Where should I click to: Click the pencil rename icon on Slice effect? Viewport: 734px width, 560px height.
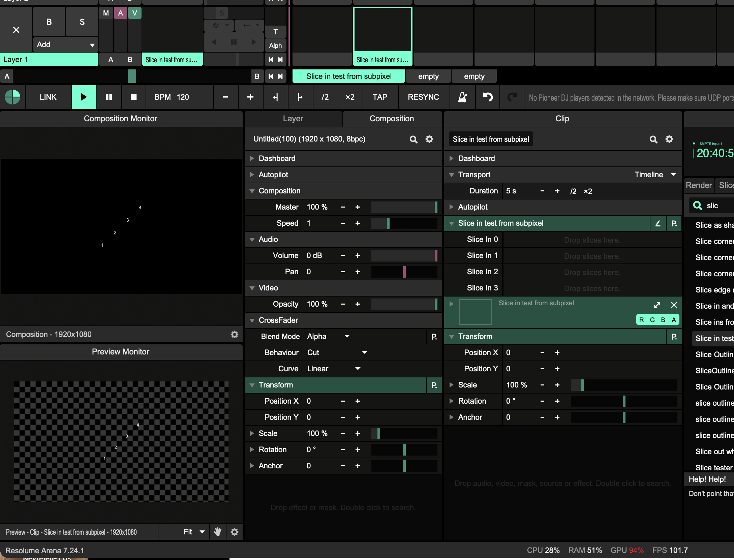(x=657, y=223)
